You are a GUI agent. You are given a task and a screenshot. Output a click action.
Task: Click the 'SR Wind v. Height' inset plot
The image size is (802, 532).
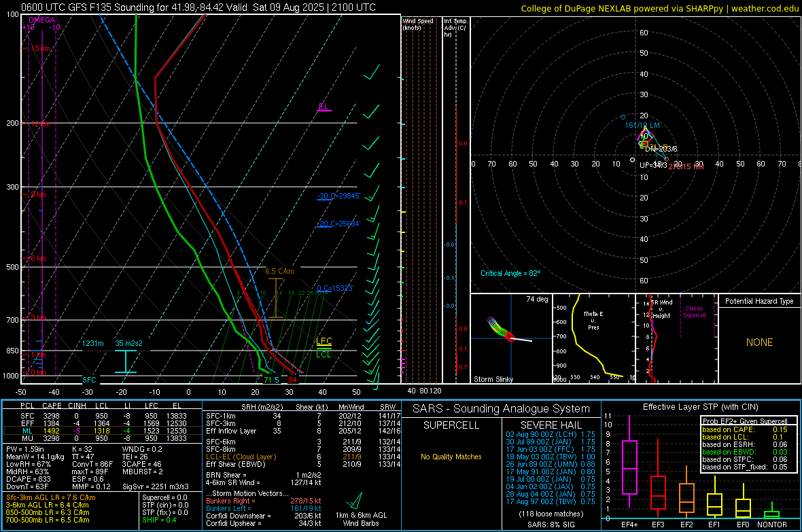pos(677,338)
